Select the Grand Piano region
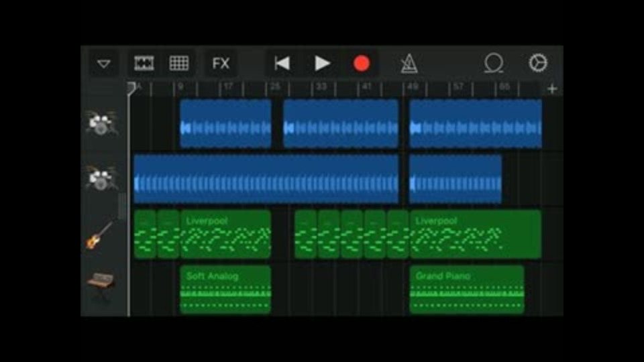The width and height of the screenshot is (644, 362). point(467,290)
